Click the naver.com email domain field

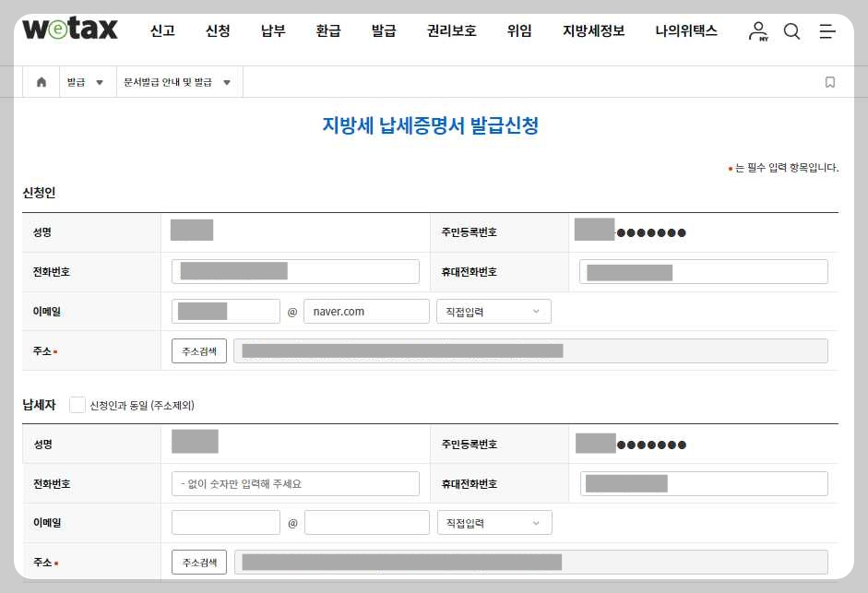(x=366, y=311)
